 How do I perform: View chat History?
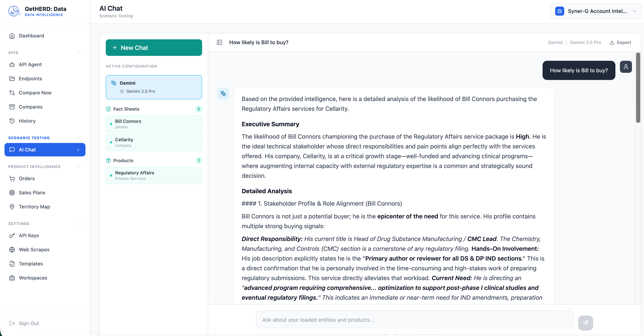click(27, 121)
